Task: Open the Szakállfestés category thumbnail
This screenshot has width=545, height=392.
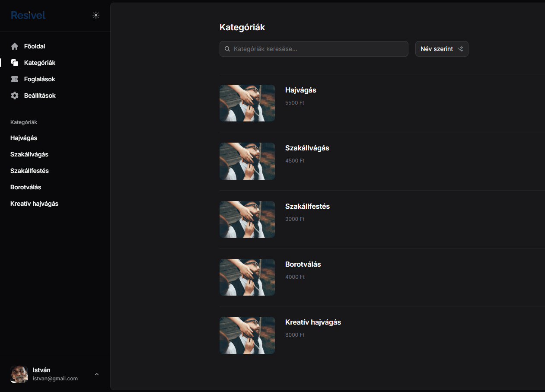Action: coord(247,219)
